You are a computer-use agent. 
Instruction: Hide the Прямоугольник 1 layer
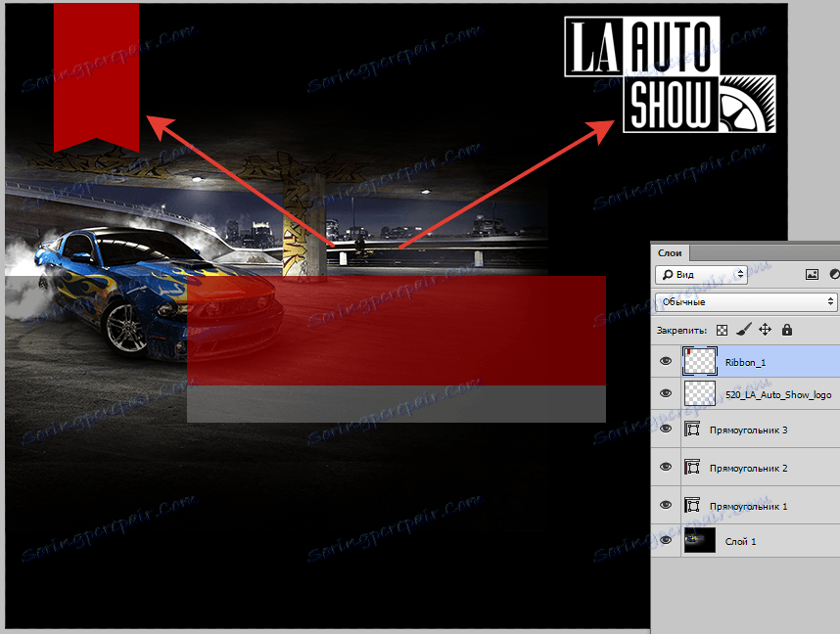(x=666, y=505)
